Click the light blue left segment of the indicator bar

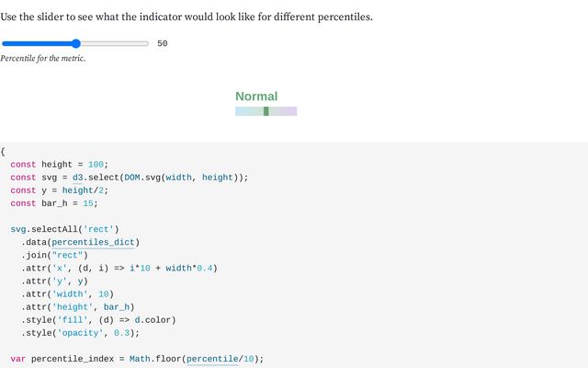click(x=246, y=111)
